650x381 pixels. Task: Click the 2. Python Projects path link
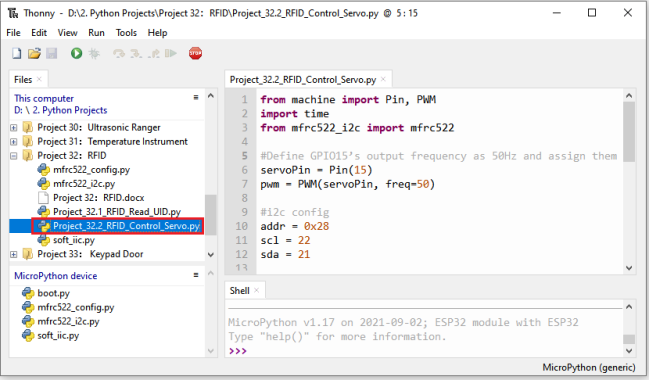(x=70, y=110)
